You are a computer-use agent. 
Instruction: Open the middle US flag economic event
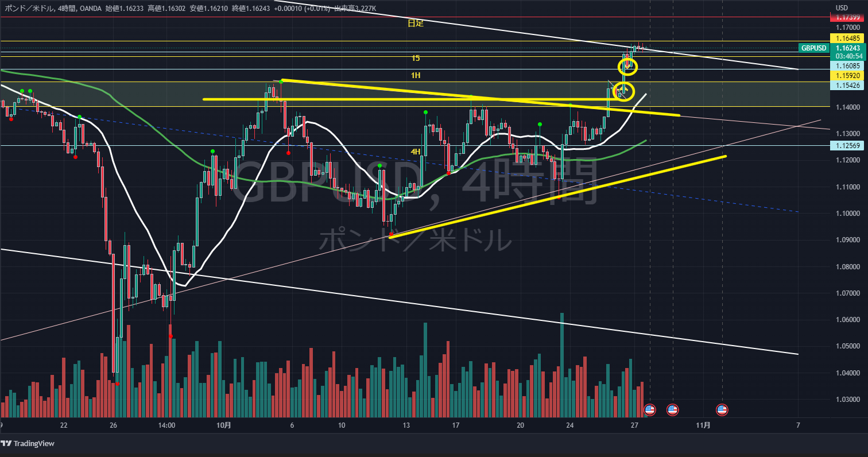672,410
